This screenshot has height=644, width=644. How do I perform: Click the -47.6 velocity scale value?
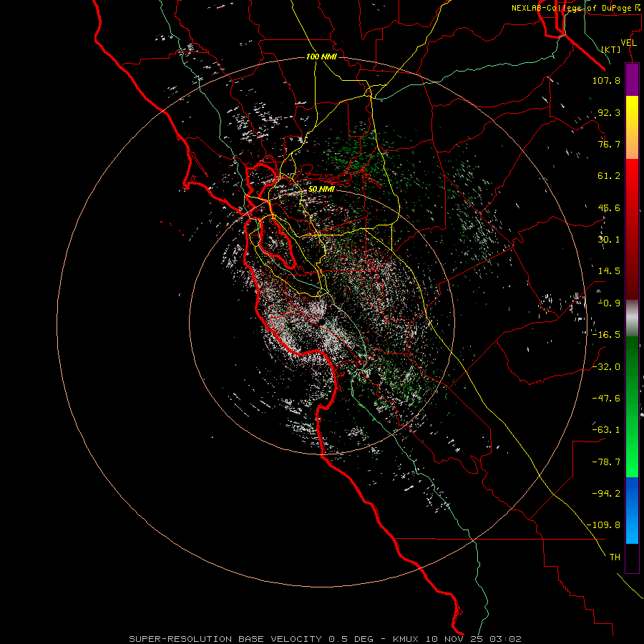coord(606,399)
